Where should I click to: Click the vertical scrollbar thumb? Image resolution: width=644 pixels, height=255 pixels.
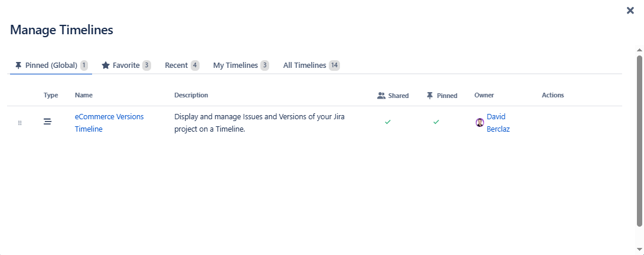(x=639, y=140)
